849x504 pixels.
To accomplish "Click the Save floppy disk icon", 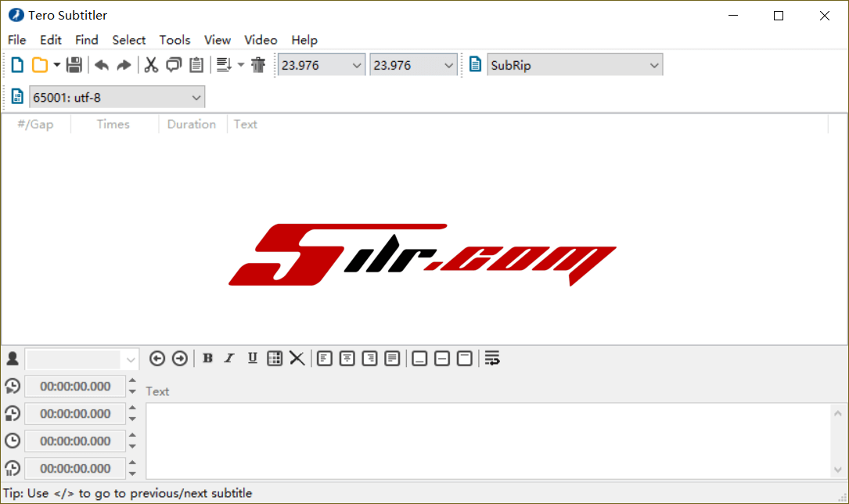I will (74, 66).
